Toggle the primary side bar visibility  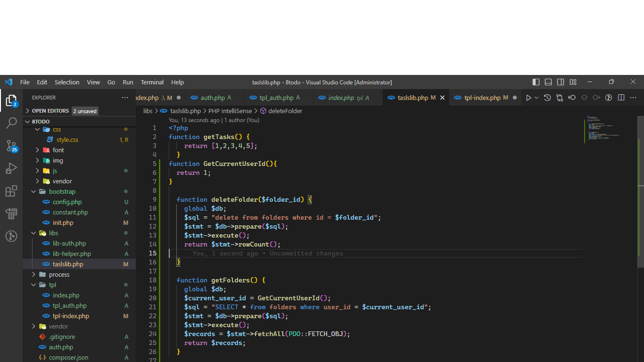click(536, 82)
